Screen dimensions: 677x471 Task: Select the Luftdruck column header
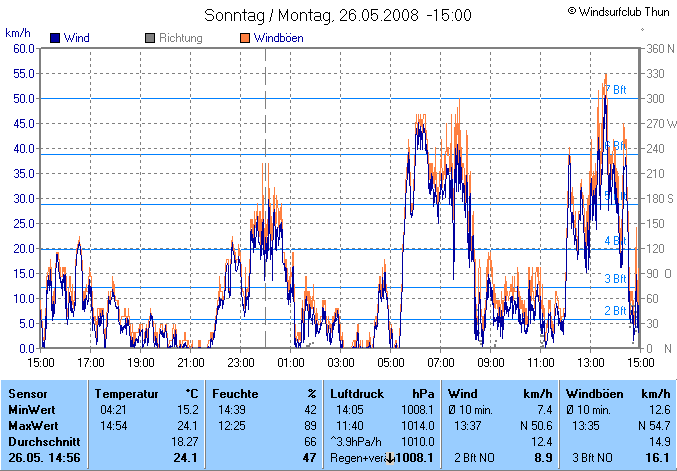point(357,394)
